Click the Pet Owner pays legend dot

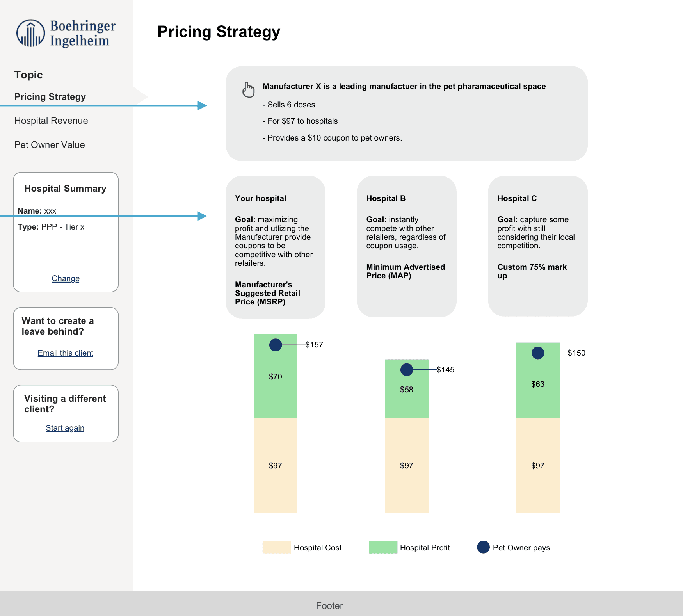coord(484,547)
